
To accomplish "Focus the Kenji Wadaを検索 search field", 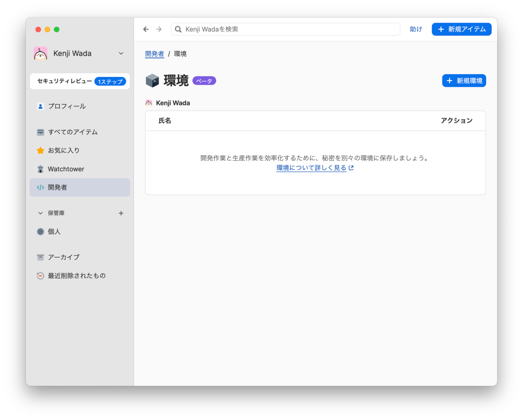I will [285, 29].
